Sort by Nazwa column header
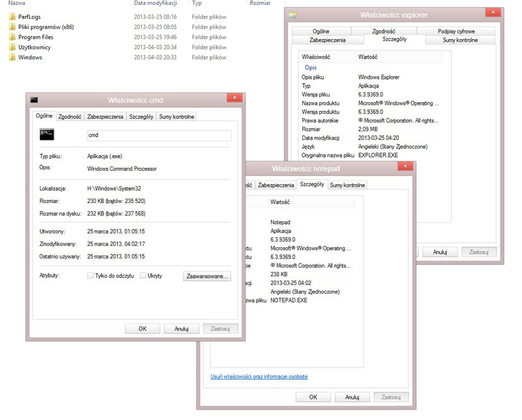Viewport: 522px width, 420px height. click(16, 3)
